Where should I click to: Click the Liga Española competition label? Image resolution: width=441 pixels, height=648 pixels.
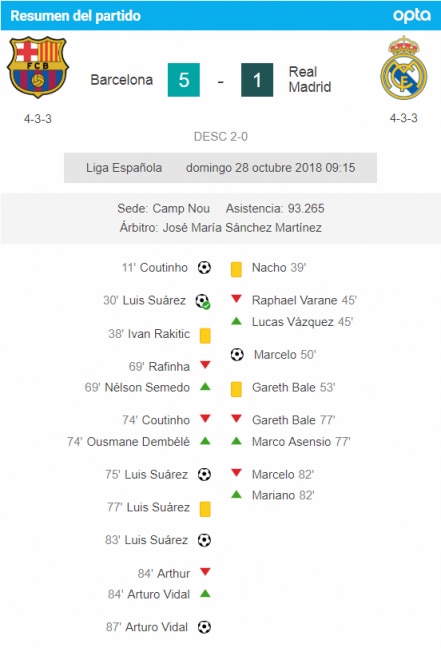point(124,168)
